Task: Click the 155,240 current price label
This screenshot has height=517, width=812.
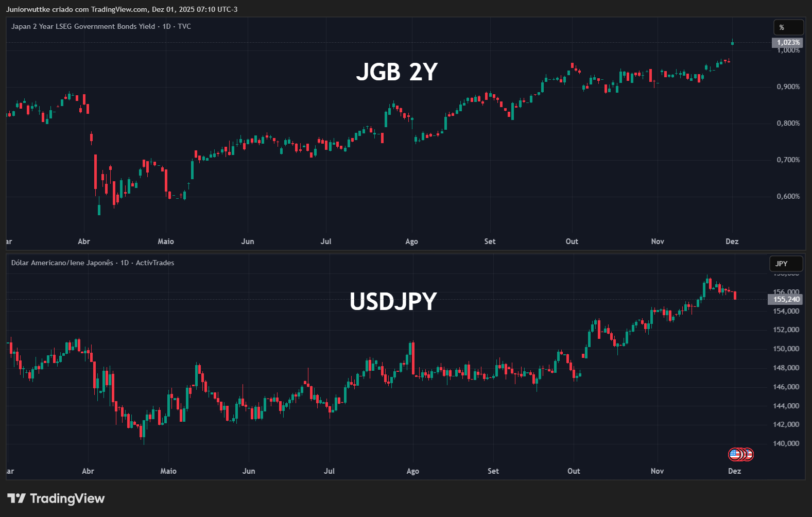Action: coord(786,299)
